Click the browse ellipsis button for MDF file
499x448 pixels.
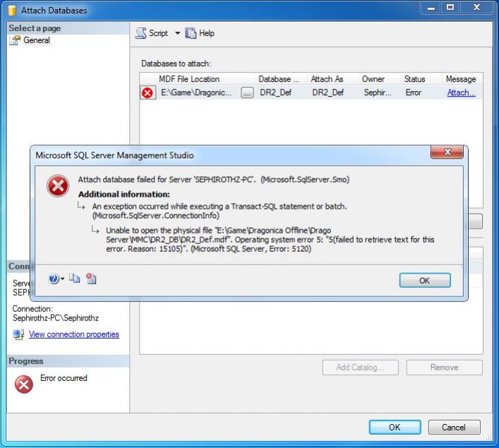247,92
